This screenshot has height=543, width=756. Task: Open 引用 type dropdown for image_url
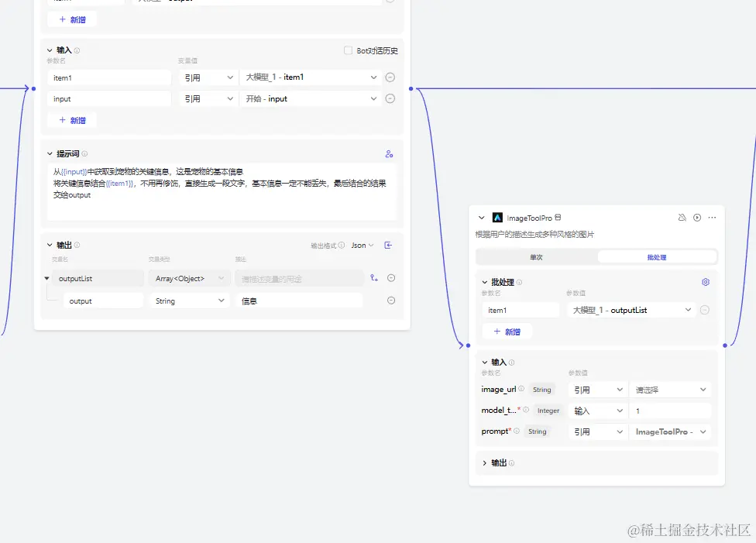[x=598, y=390]
